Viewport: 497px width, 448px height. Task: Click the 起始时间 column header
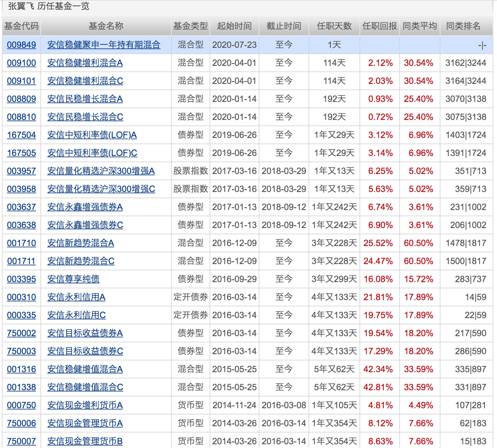[x=235, y=26]
